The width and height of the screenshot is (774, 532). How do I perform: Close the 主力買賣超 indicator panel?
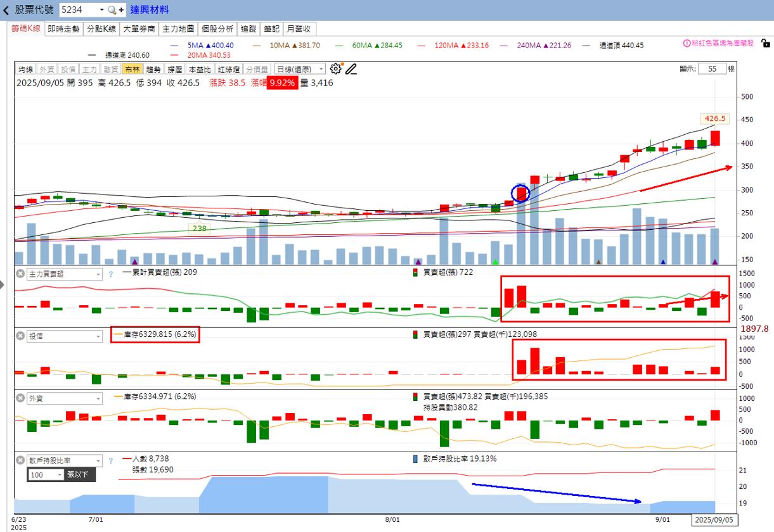tap(20, 274)
